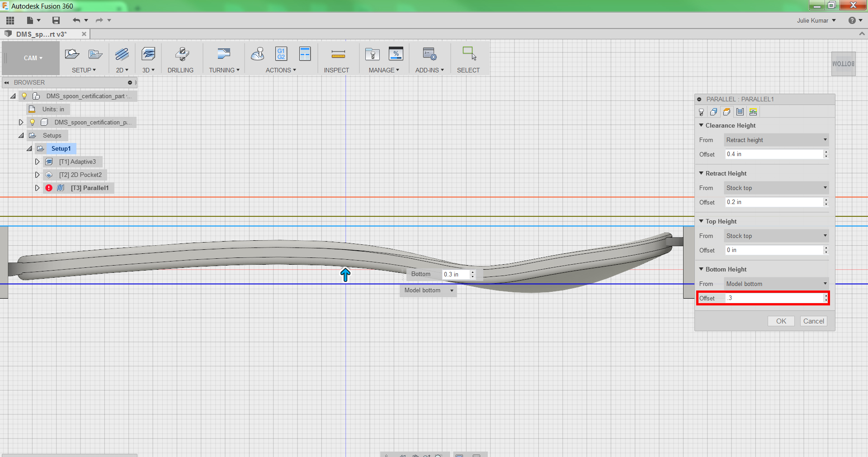The width and height of the screenshot is (868, 457).
Task: Collapse the Browser panel
Action: coord(6,82)
